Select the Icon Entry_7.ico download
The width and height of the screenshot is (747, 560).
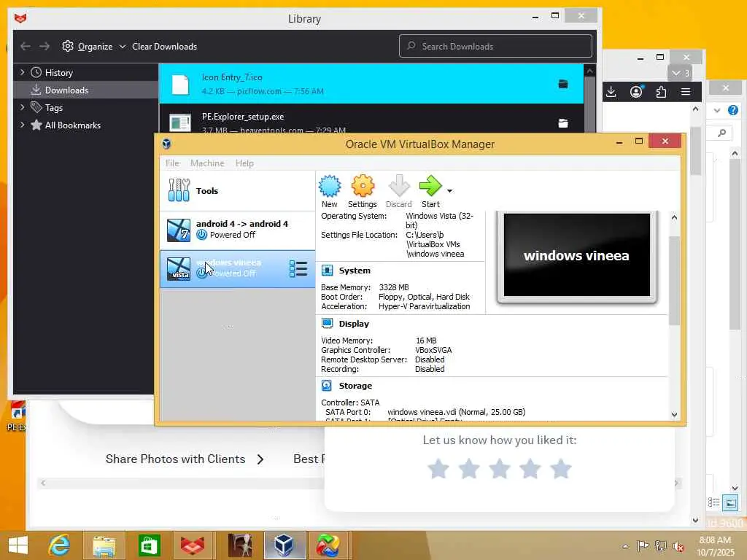coord(371,84)
